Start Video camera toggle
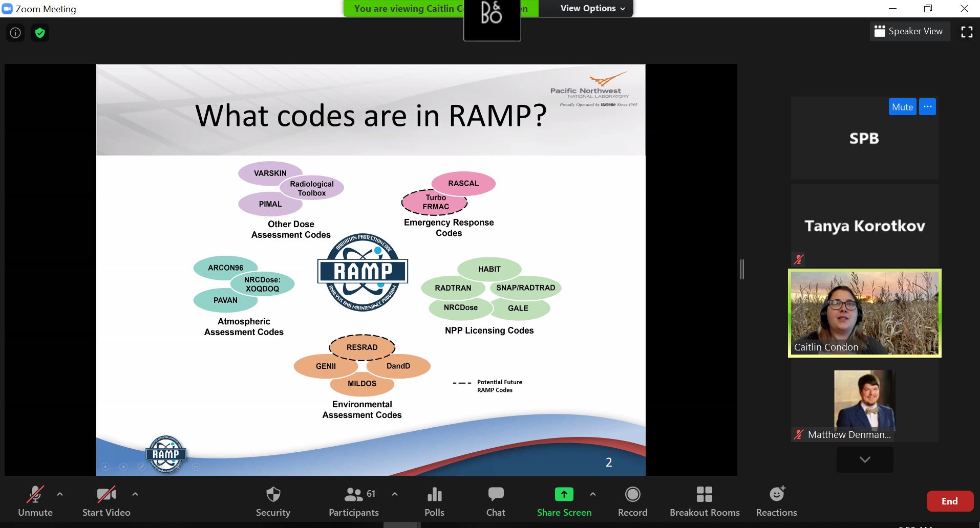 [x=106, y=501]
